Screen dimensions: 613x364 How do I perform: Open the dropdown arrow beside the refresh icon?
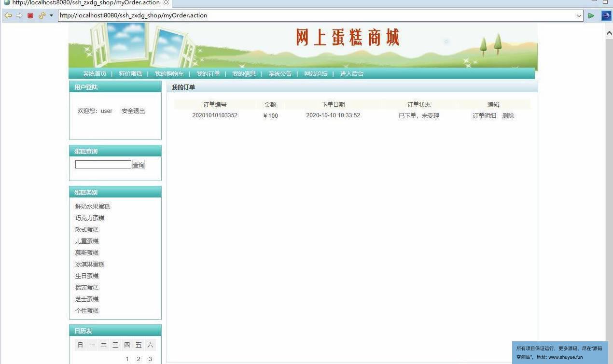tap(51, 15)
